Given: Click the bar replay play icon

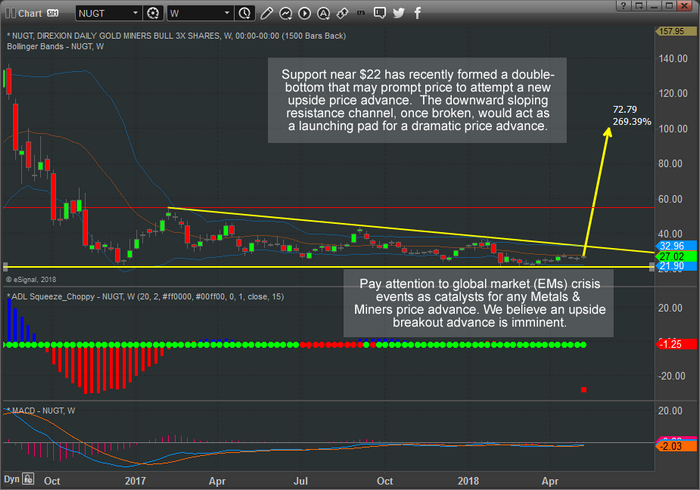Looking at the screenshot, I should pos(304,13).
